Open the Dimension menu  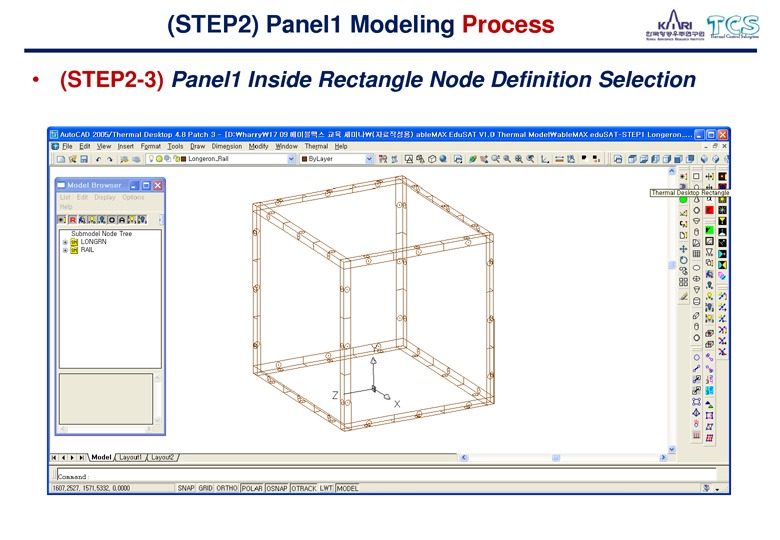pyautogui.click(x=227, y=147)
